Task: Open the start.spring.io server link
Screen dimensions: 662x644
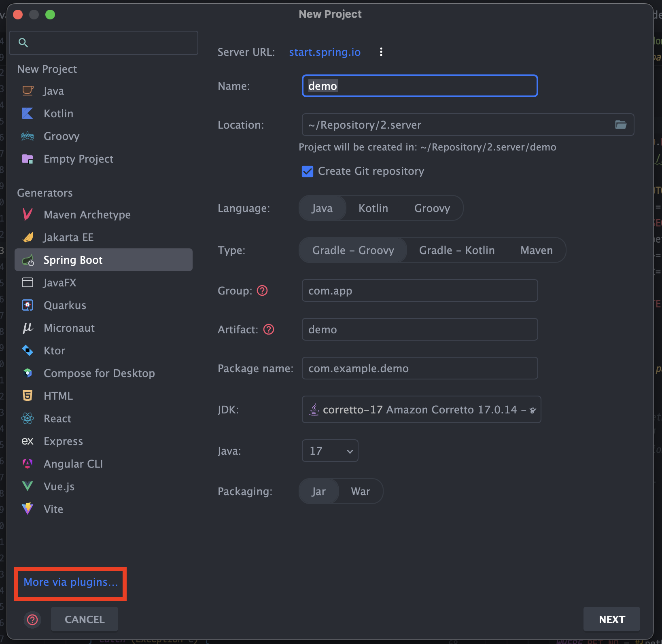Action: (x=325, y=52)
